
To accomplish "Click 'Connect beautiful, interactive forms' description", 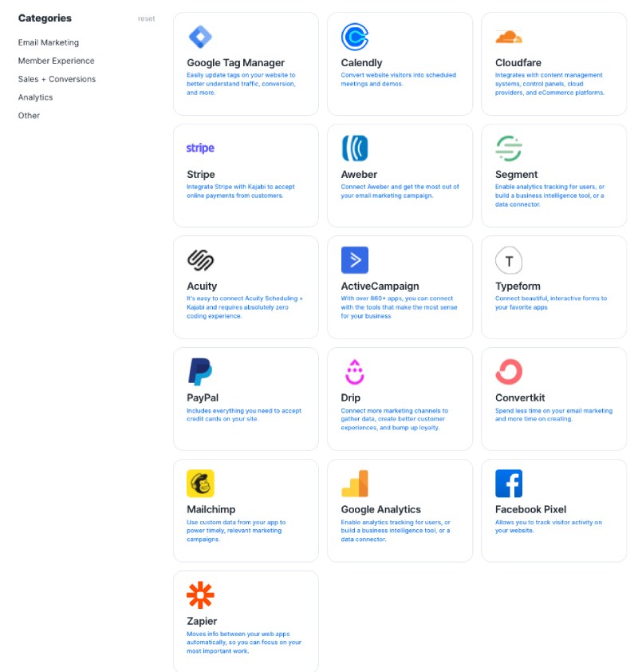I will 551,303.
